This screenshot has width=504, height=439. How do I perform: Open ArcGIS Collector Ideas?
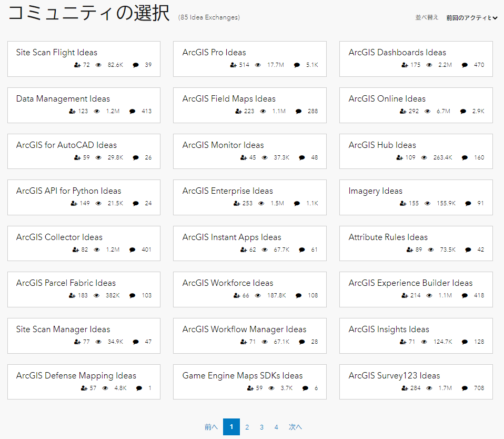pos(59,237)
